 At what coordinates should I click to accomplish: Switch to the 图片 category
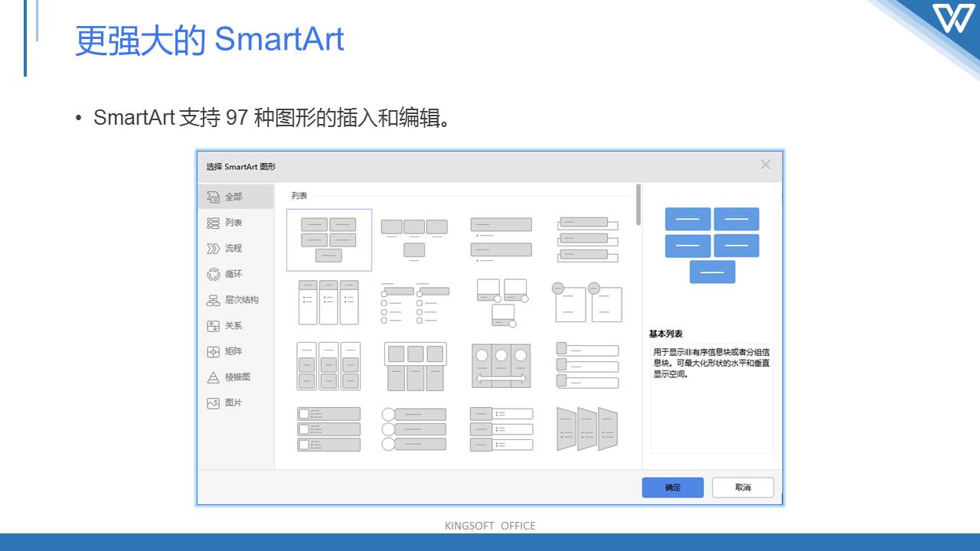click(236, 403)
